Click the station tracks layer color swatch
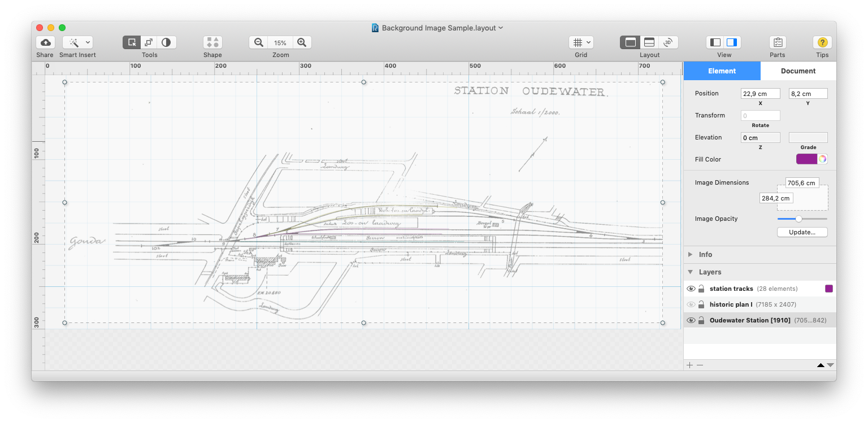The width and height of the screenshot is (868, 423). click(x=829, y=289)
